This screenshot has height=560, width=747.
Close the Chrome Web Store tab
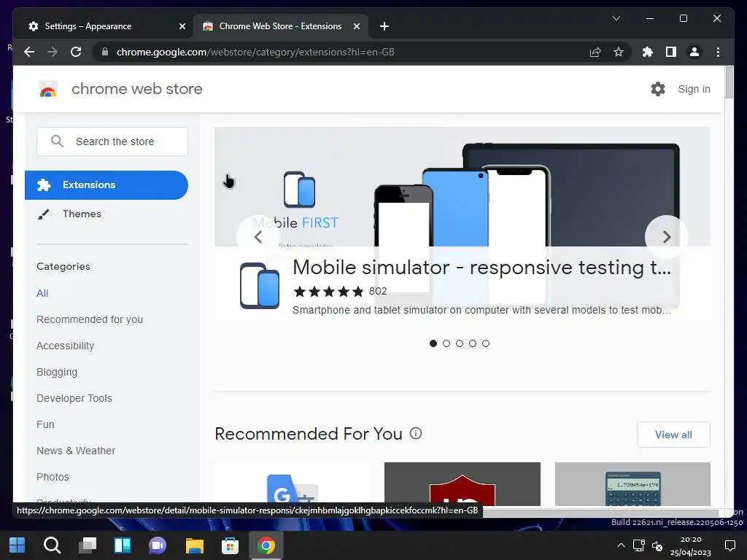coord(356,26)
